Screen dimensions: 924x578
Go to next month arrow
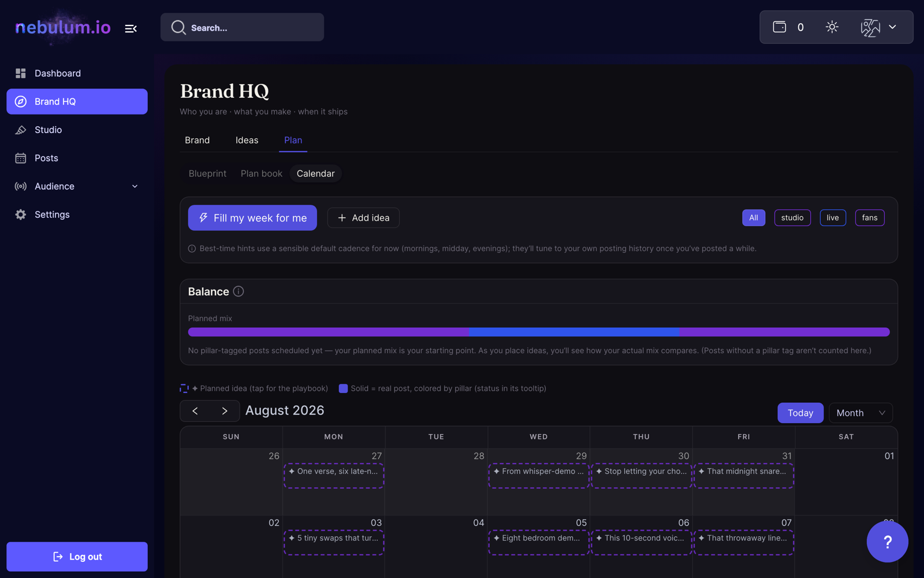point(225,411)
